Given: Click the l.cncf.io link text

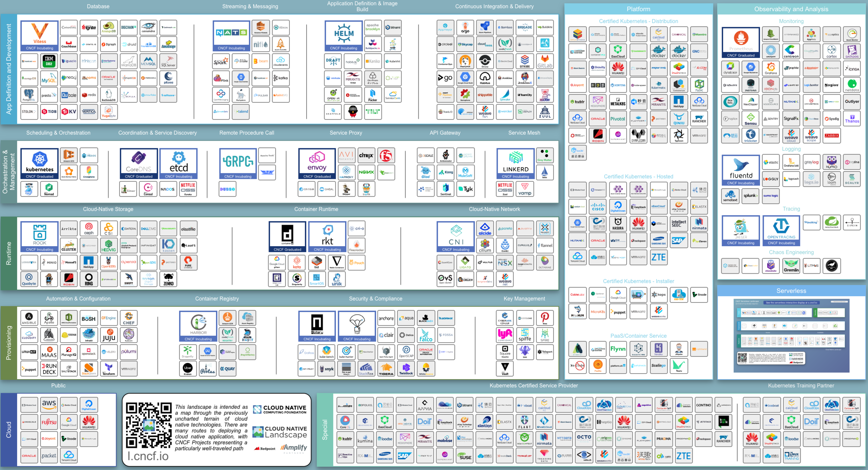Looking at the screenshot, I should 148,456.
